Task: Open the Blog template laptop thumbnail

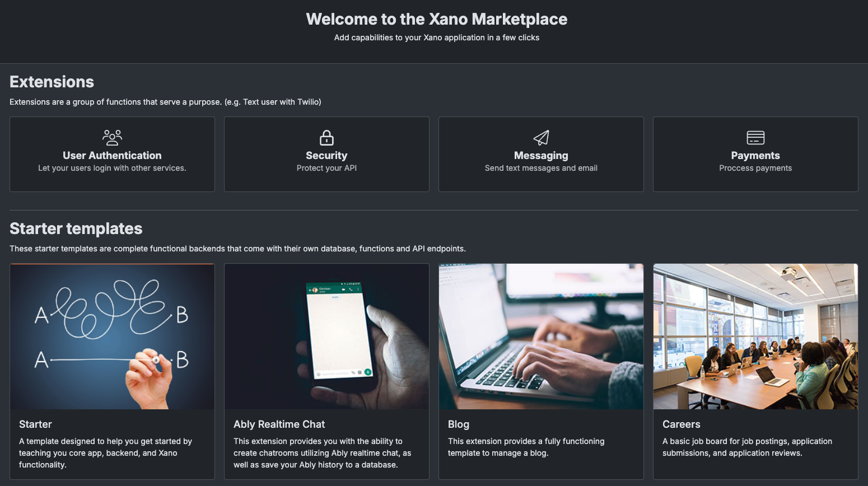Action: [541, 337]
